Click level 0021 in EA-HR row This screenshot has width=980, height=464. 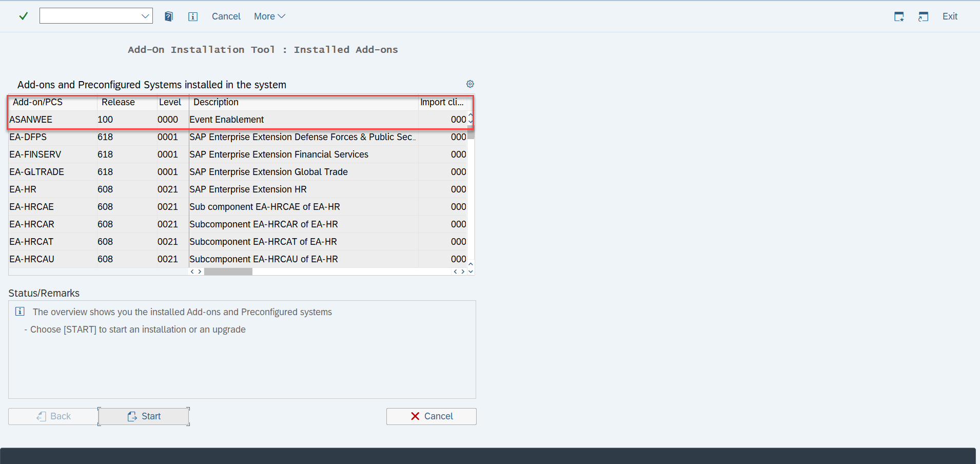pyautogui.click(x=168, y=189)
